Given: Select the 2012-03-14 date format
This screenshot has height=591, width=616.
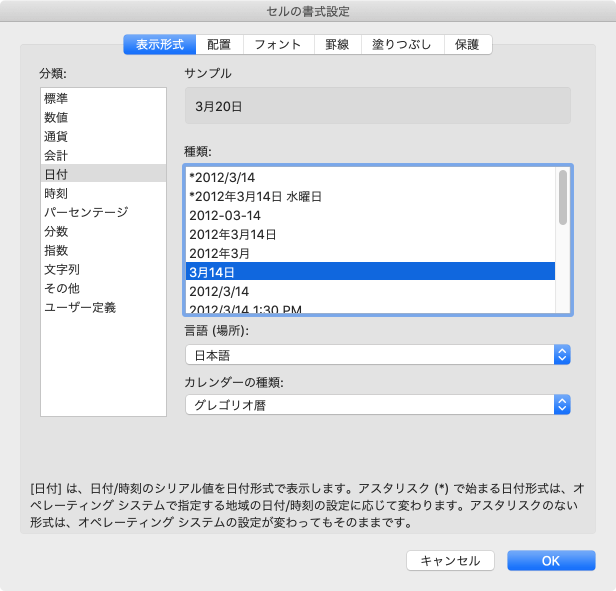Looking at the screenshot, I should point(225,215).
